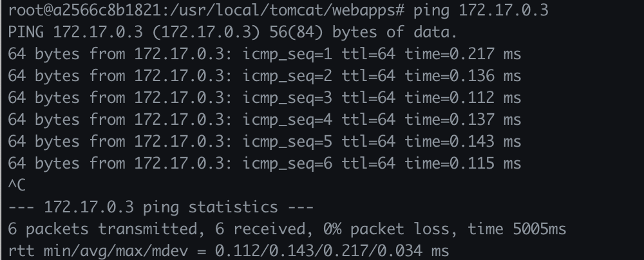Click the icmp_seq=2 reply line
The image size is (644, 260).
(x=264, y=76)
